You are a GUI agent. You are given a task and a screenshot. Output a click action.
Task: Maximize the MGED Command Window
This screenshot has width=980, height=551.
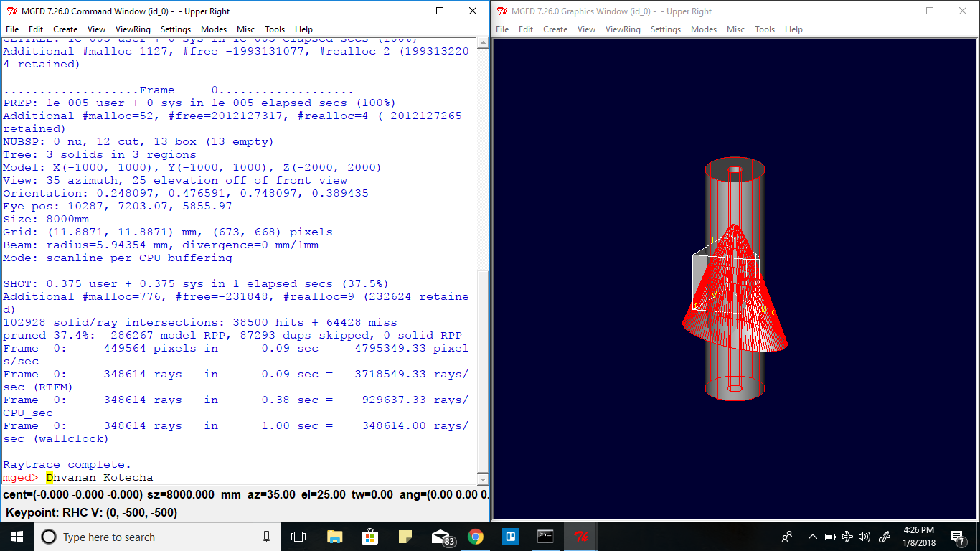(440, 11)
